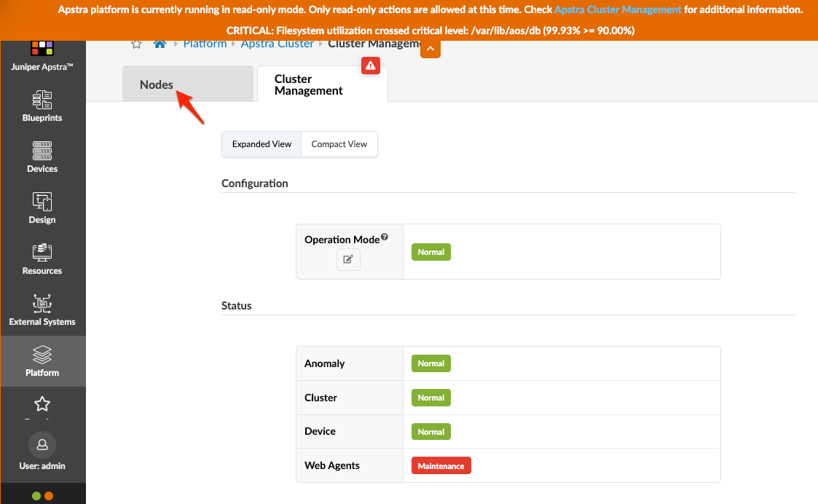Viewport: 818px width, 504px height.
Task: Click the Anomaly row label
Action: coord(324,363)
